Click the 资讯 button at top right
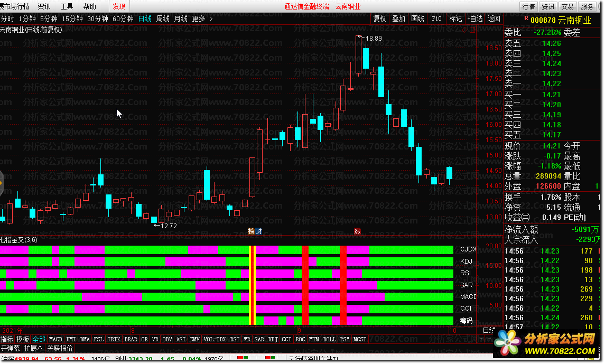The width and height of the screenshot is (605, 364). pos(548,6)
